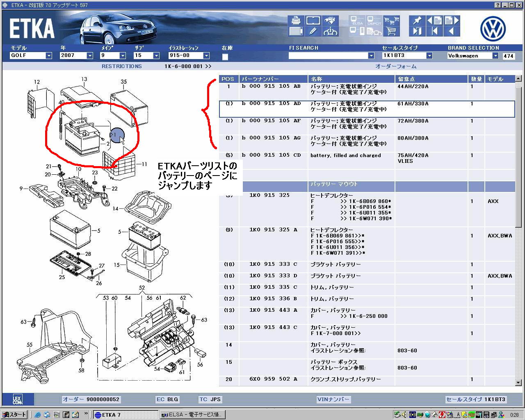This screenshot has height=420, width=525.
Task: Click parts list scrollbar up arrow
Action: click(x=518, y=78)
